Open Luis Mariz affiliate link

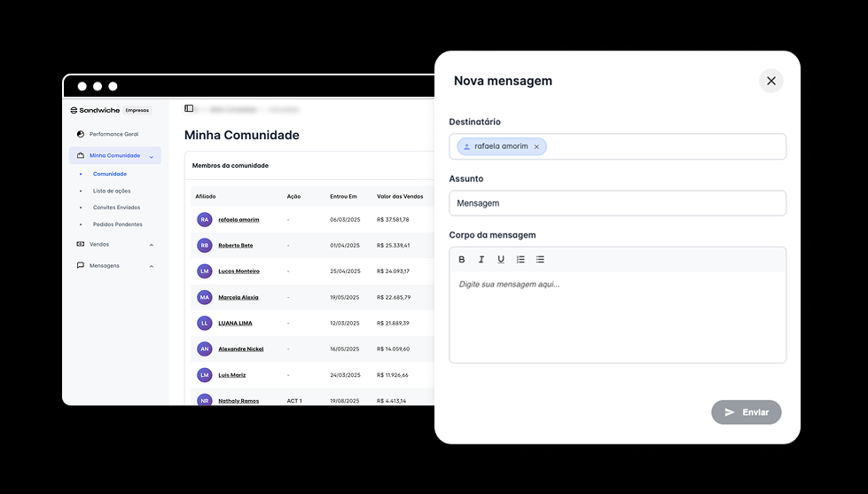(x=232, y=375)
